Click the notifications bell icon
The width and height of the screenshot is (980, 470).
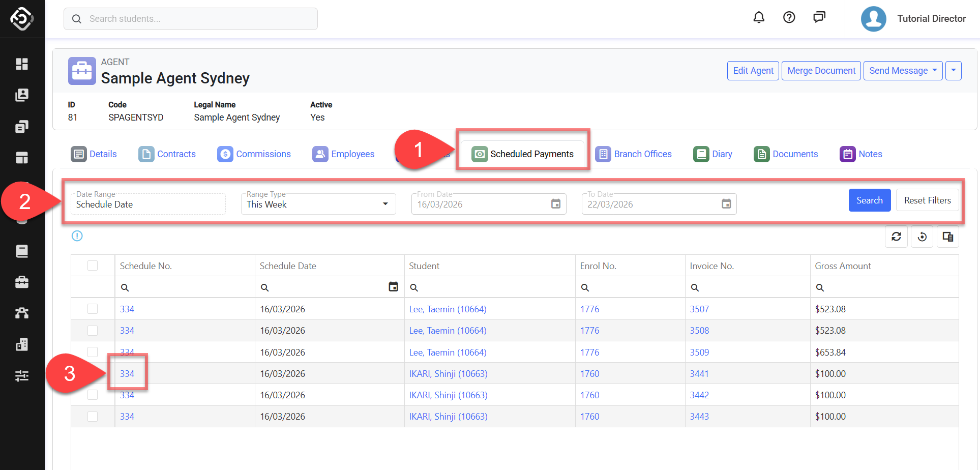758,18
